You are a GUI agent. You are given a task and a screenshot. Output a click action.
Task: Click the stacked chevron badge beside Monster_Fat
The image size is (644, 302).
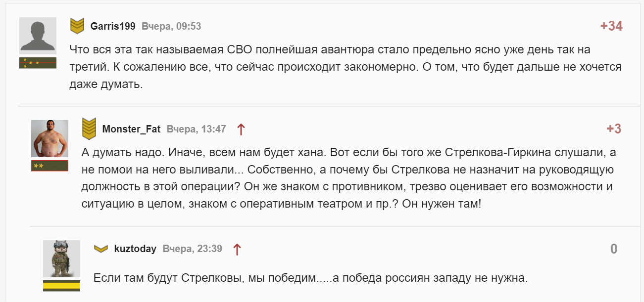point(89,129)
